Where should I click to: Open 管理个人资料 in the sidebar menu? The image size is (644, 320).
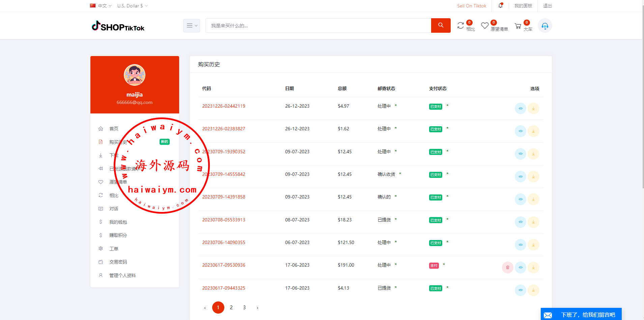click(x=122, y=275)
